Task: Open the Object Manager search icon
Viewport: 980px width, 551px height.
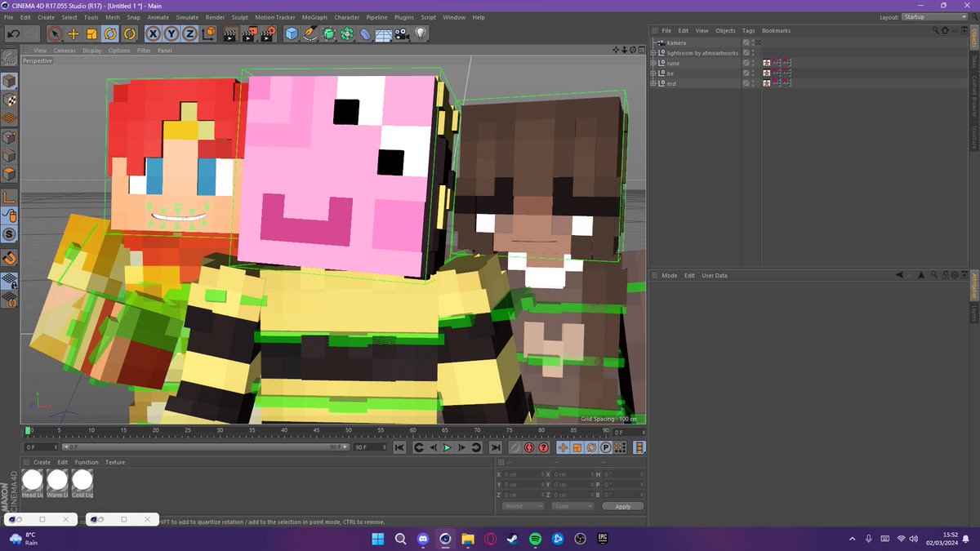Action: [936, 30]
